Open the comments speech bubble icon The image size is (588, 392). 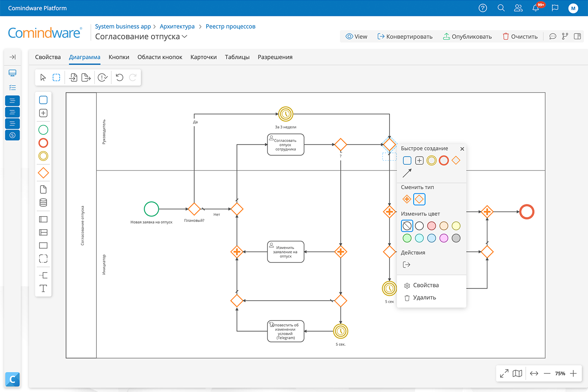coord(553,36)
